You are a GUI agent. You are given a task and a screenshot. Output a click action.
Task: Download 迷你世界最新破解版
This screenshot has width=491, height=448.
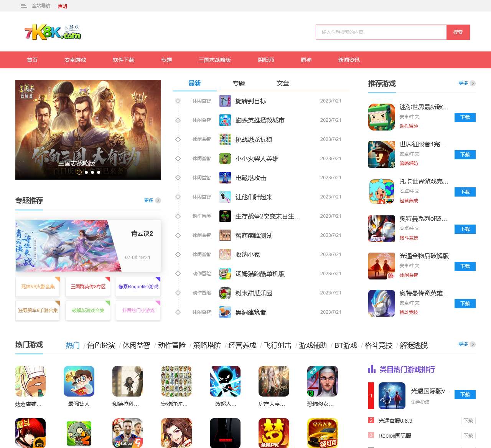[x=465, y=117]
